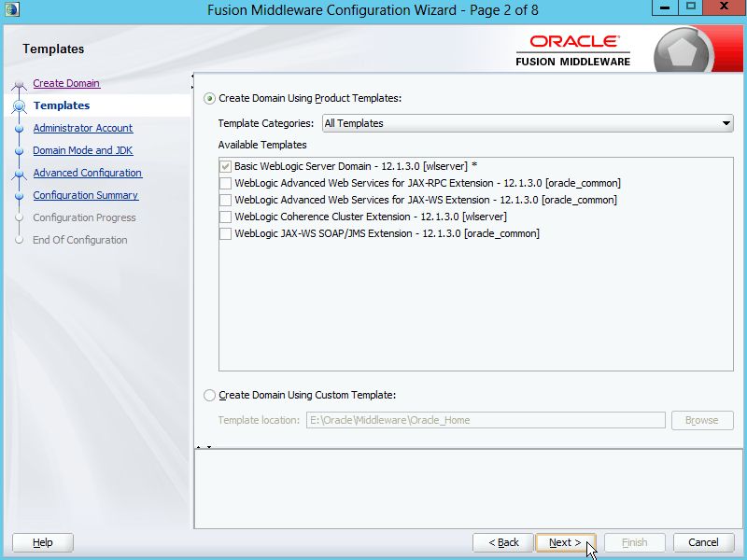Enable WebLogic JAX-WS SOAP/JMS Extension
The image size is (747, 560).
coord(225,233)
